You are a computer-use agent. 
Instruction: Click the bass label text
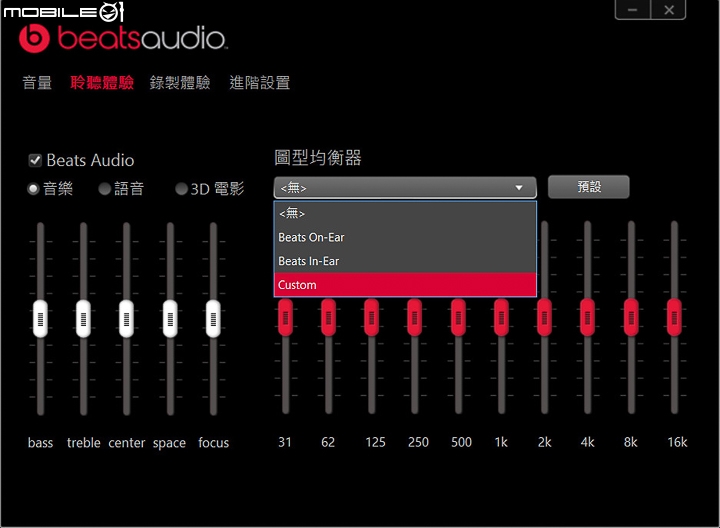click(x=40, y=443)
